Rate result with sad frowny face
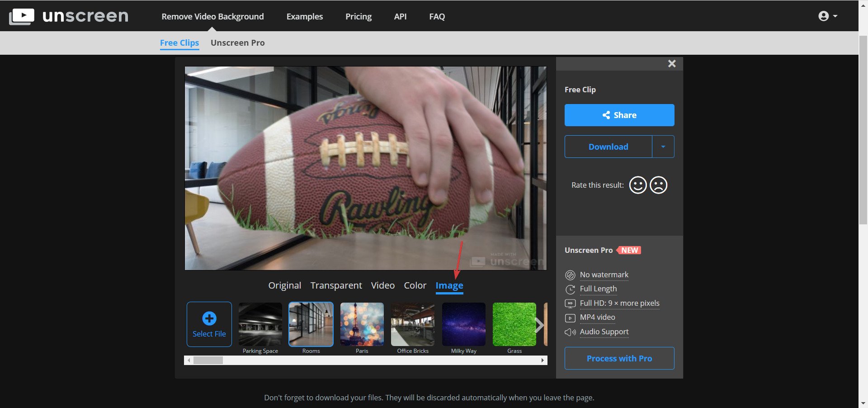The image size is (868, 408). coord(658,185)
